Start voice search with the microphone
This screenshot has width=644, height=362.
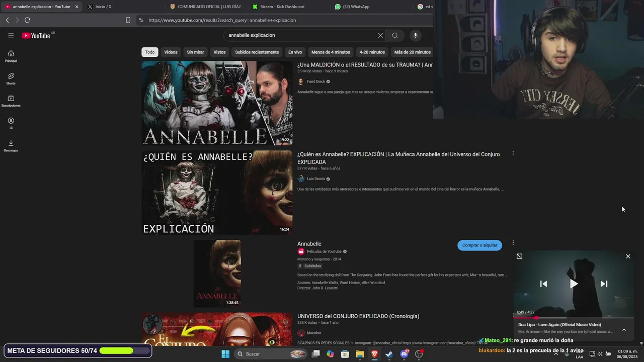pyautogui.click(x=415, y=35)
